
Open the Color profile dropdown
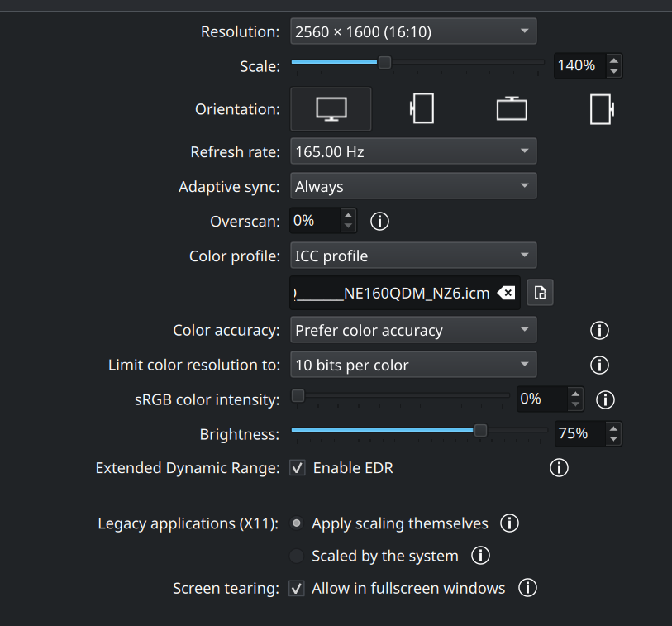[x=413, y=256]
